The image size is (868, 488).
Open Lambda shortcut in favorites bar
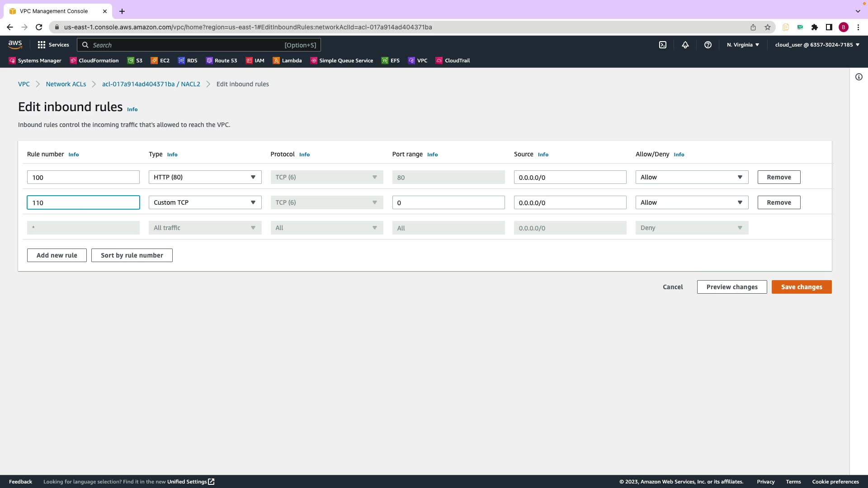(287, 61)
